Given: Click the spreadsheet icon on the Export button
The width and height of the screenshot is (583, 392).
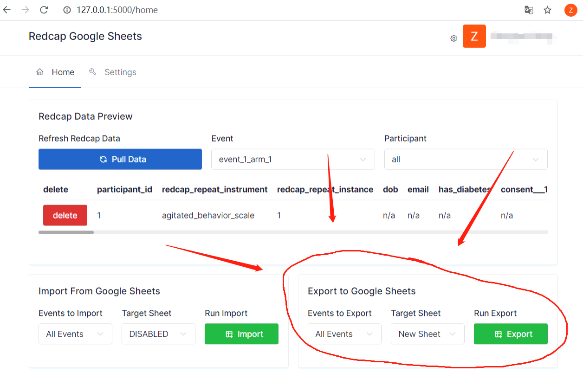Looking at the screenshot, I should coord(498,334).
